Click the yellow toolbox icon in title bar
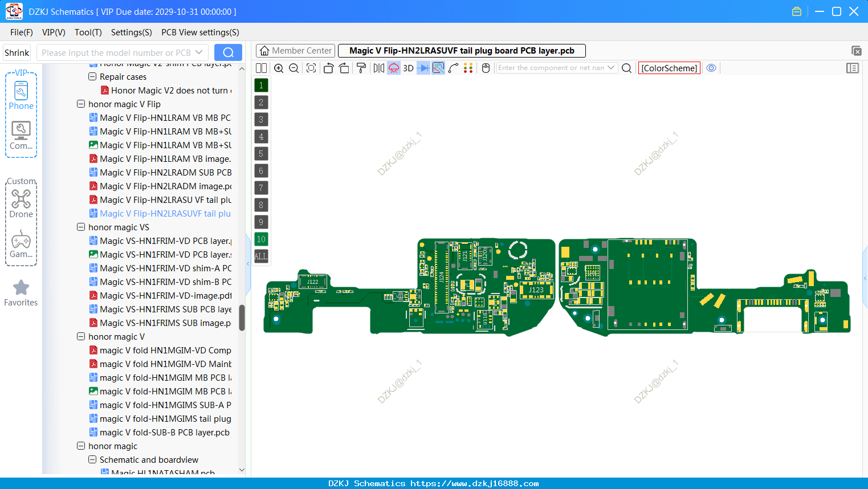The height and width of the screenshot is (489, 868). coord(797,11)
